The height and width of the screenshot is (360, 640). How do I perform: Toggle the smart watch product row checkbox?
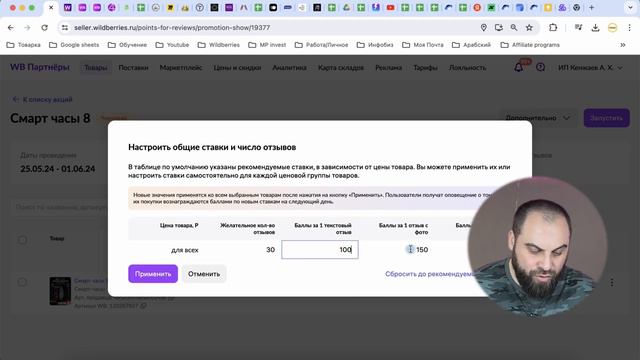[22, 282]
